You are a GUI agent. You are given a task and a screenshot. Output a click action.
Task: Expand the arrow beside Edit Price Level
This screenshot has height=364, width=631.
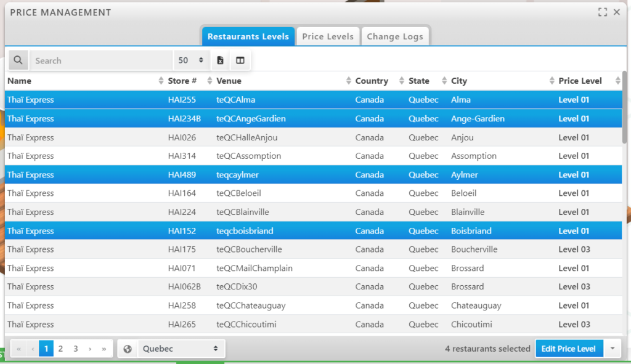point(613,349)
